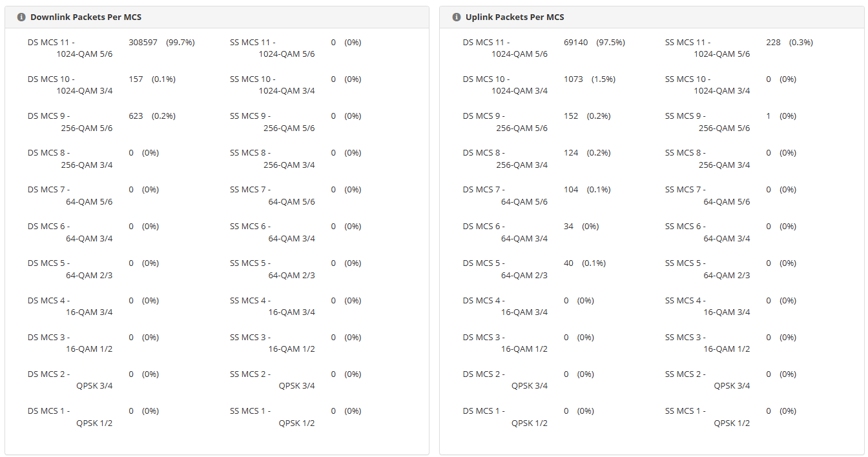Click the uplink DS MCS 8 count 124
This screenshot has height=457, width=868.
point(571,153)
